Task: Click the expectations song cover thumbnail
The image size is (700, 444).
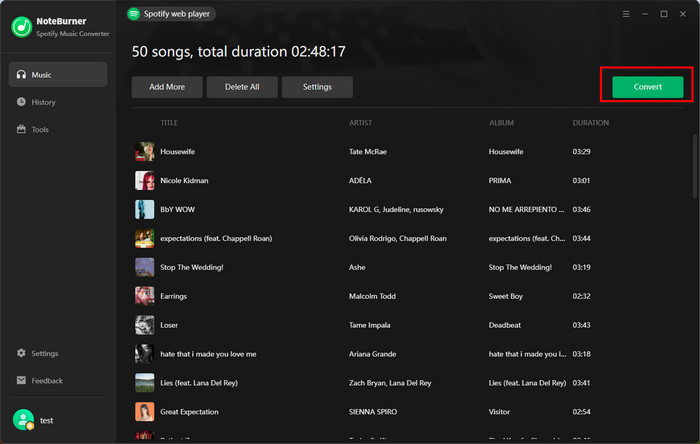Action: click(145, 238)
